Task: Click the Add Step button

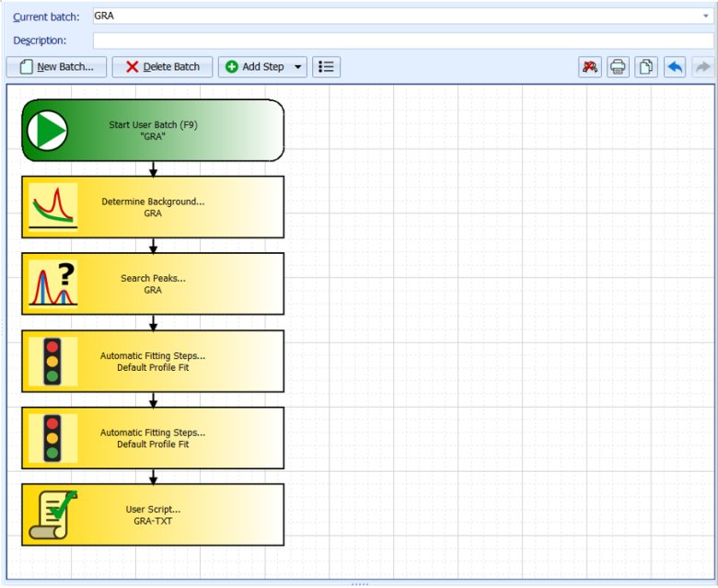Action: (255, 67)
